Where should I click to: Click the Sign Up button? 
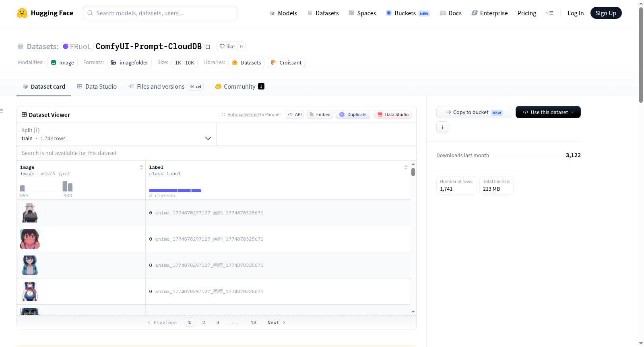(606, 13)
